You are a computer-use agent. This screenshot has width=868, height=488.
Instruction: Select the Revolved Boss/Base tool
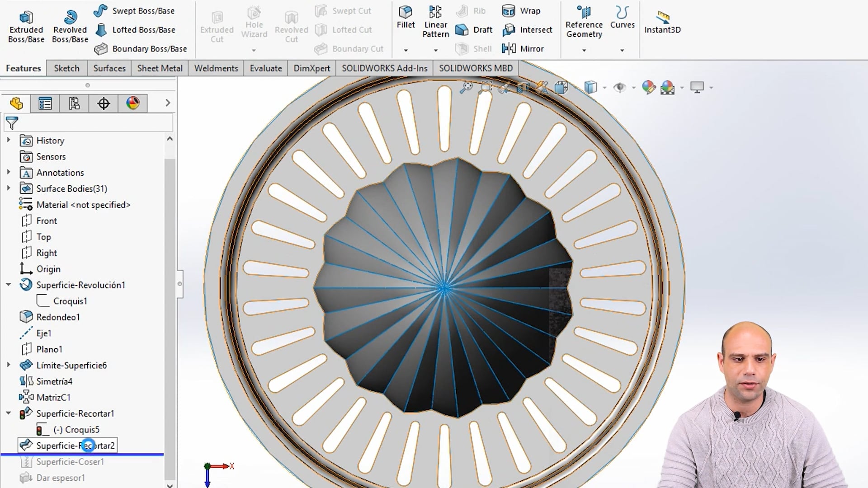[x=70, y=28]
